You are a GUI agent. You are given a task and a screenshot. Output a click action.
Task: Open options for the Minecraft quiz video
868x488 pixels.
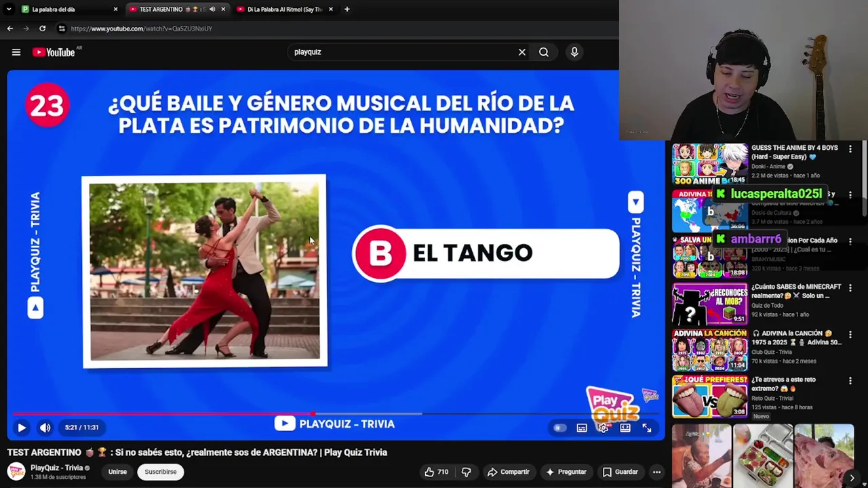[850, 288]
